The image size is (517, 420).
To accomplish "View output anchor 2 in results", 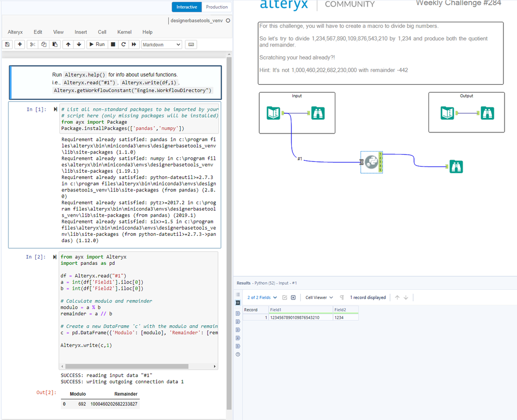I will [238, 321].
